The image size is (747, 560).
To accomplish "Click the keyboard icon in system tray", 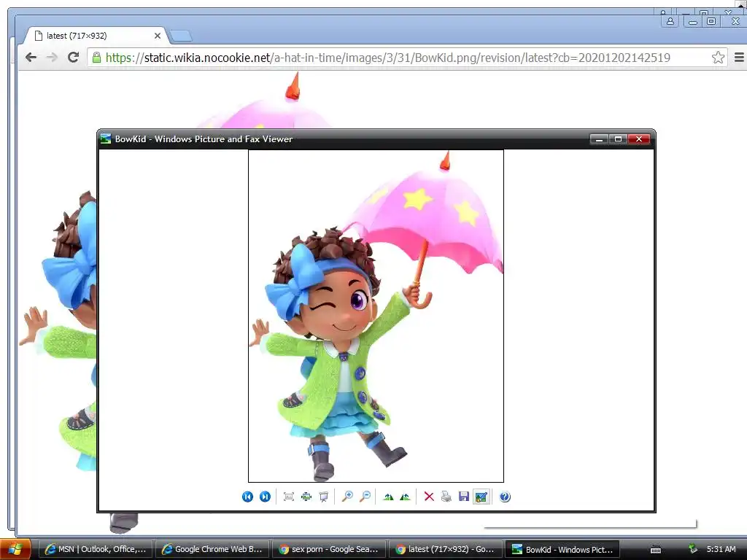I will (x=656, y=550).
